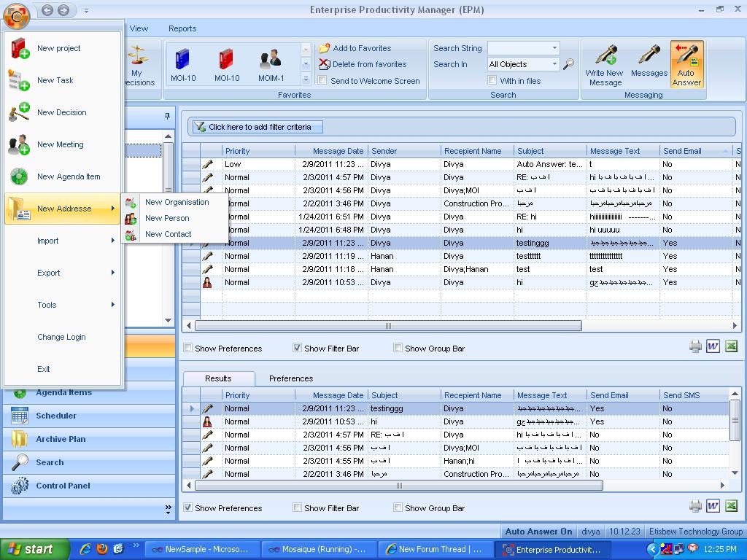Image resolution: width=747 pixels, height=560 pixels.
Task: Click the search magnifier icon in ribbon
Action: (569, 65)
